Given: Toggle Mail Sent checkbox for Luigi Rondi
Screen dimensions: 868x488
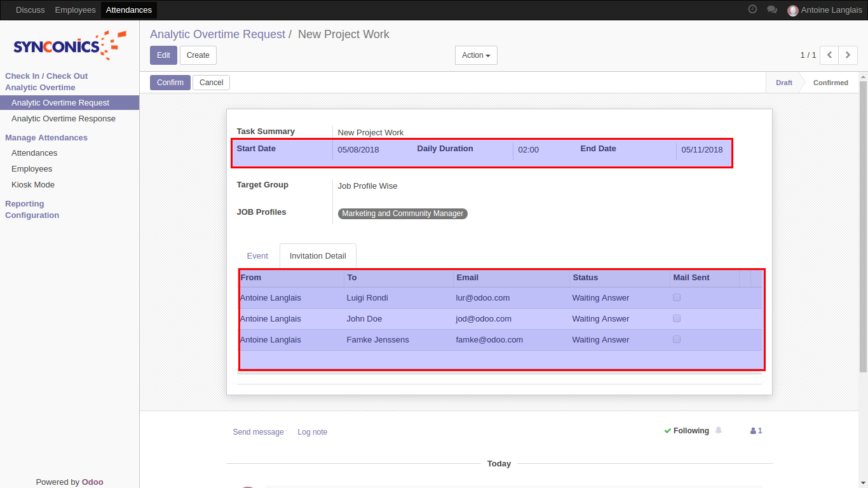Looking at the screenshot, I should pyautogui.click(x=677, y=297).
